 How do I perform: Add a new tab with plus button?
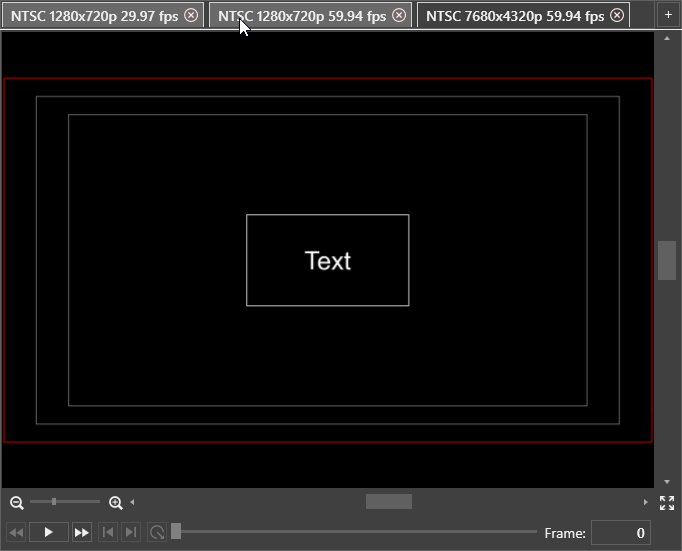click(x=668, y=15)
